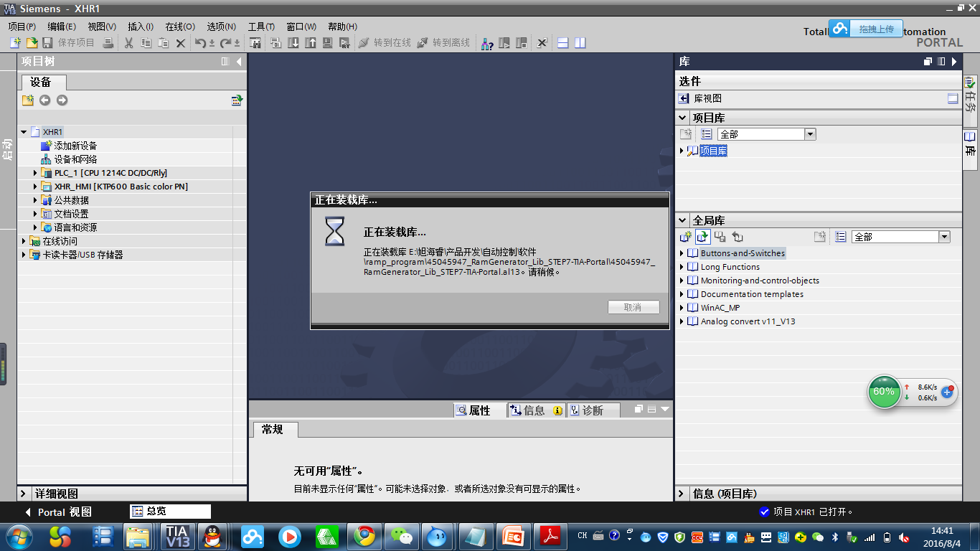980x551 pixels.
Task: Select the WinAC_MP library item
Action: [720, 308]
